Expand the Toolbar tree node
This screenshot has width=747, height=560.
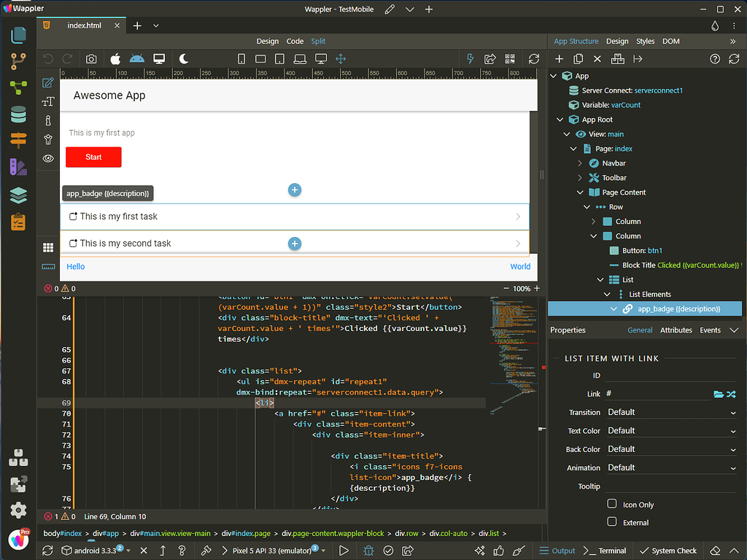pyautogui.click(x=580, y=178)
